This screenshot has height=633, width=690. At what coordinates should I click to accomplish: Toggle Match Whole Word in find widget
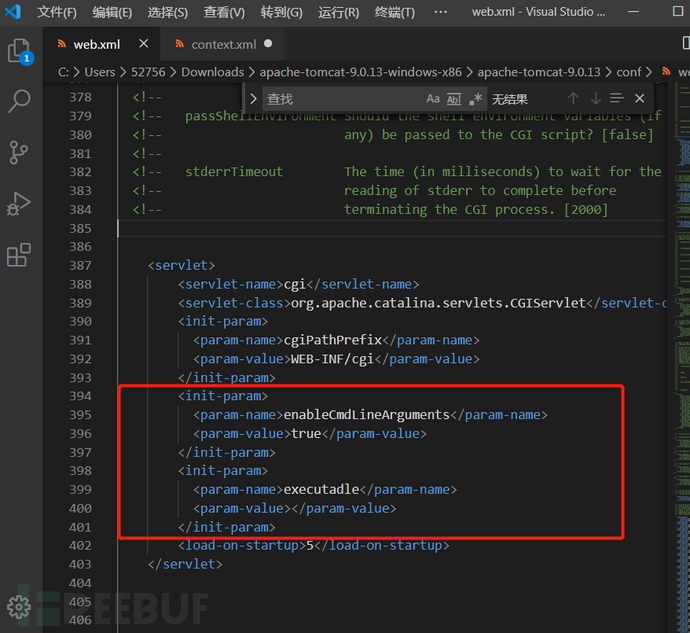coord(454,99)
